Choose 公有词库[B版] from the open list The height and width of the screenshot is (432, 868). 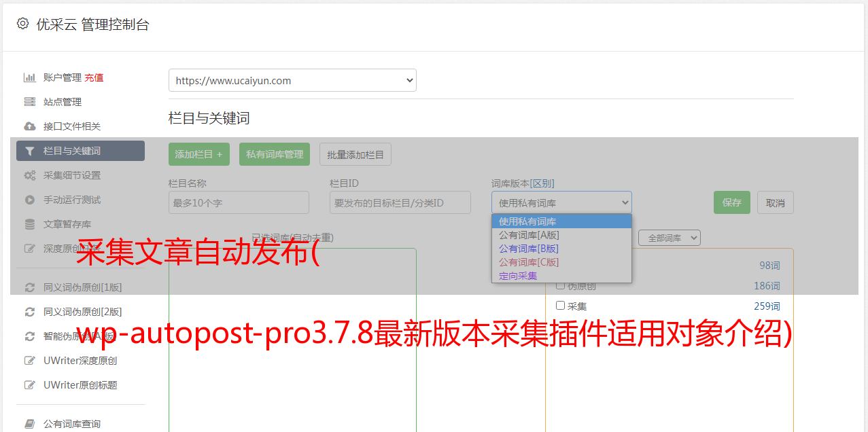(561, 249)
